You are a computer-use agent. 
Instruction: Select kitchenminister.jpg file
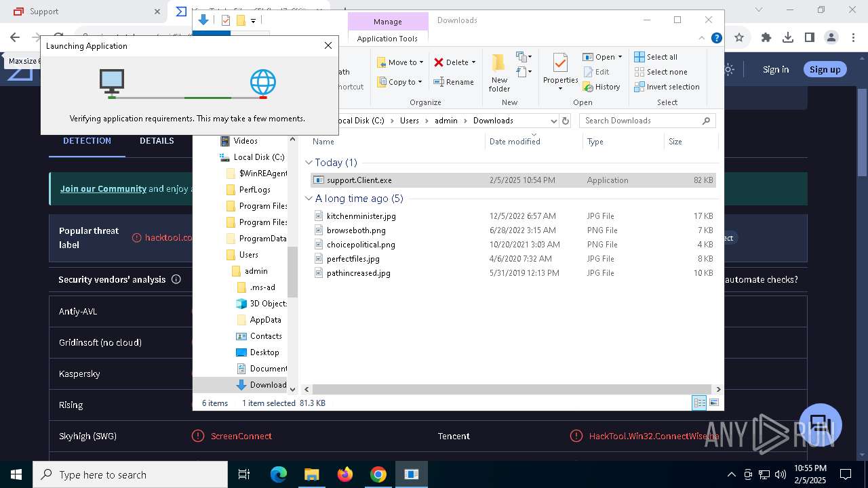513,216
